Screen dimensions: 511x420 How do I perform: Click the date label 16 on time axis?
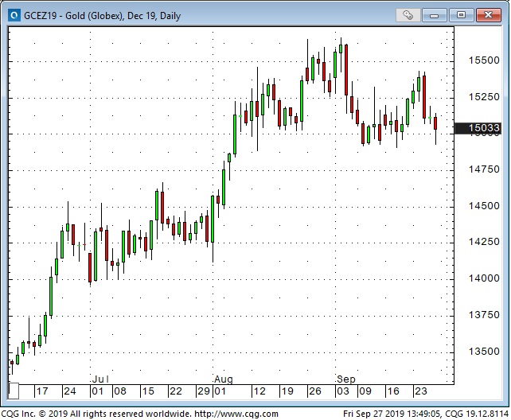pyautogui.click(x=393, y=391)
